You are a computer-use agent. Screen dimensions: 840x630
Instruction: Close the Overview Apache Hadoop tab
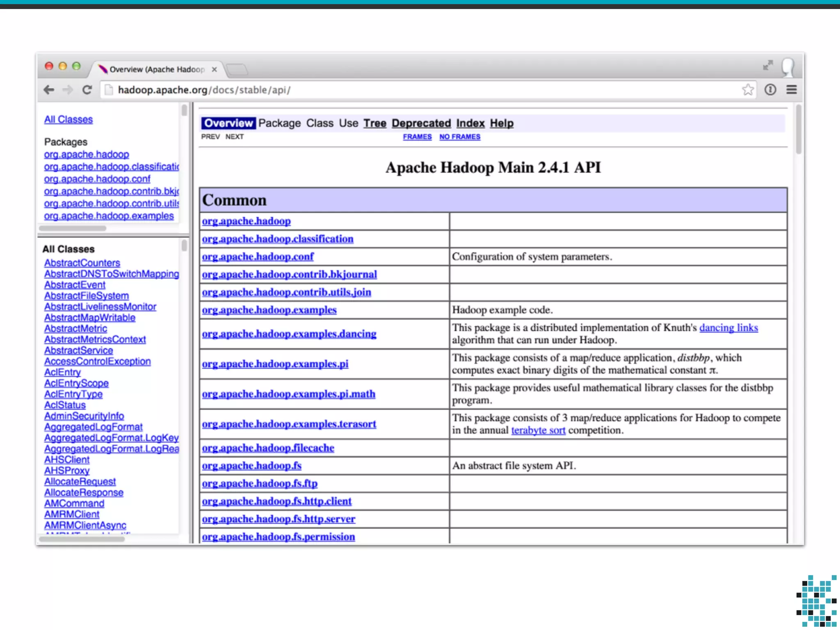pos(214,69)
